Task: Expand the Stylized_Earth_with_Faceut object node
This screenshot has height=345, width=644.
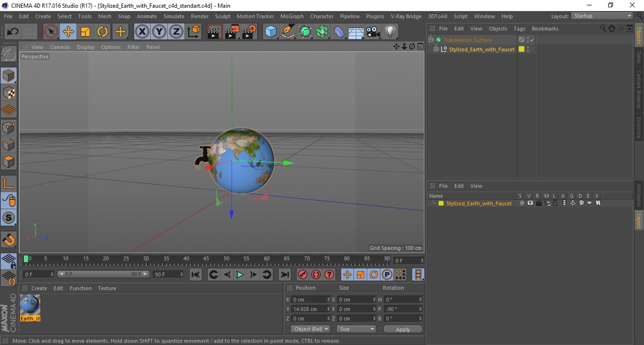Action: [436, 49]
